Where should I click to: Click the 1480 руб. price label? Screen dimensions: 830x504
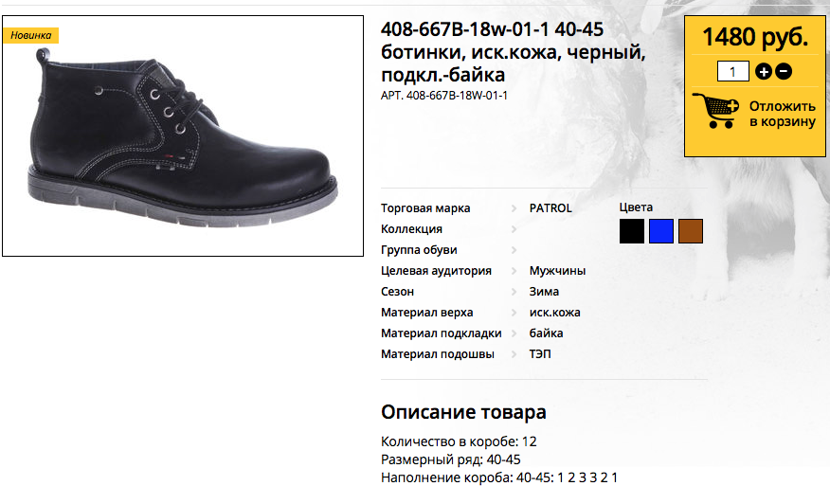(x=755, y=38)
